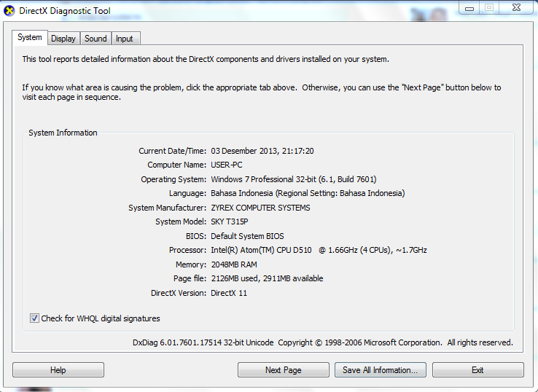Click the '2048MB RAM' memory value
This screenshot has height=392, width=538.
tap(234, 264)
